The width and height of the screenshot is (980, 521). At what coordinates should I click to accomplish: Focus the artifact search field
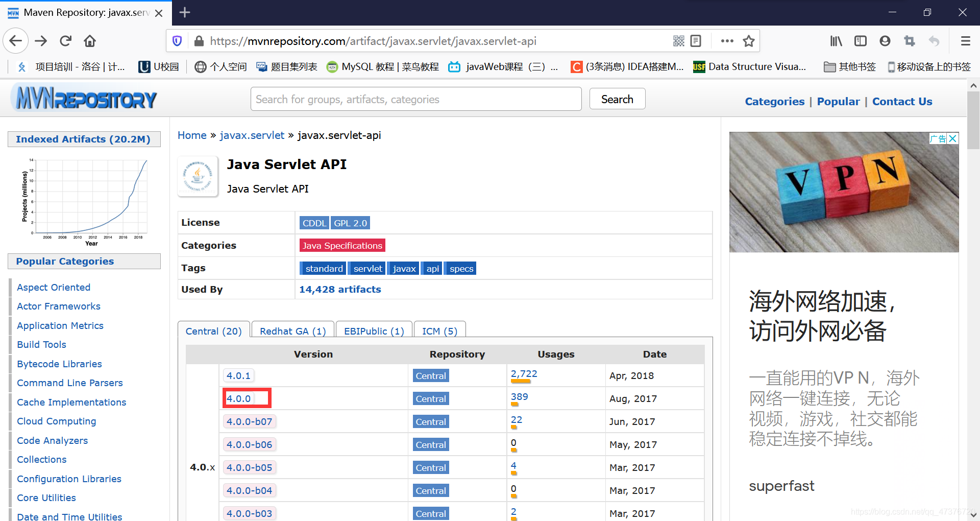416,99
